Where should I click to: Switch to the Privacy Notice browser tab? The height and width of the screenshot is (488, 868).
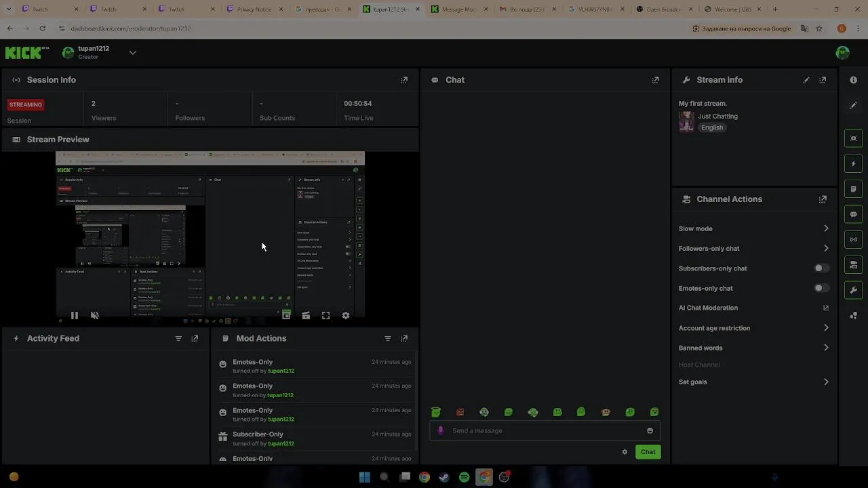[254, 9]
